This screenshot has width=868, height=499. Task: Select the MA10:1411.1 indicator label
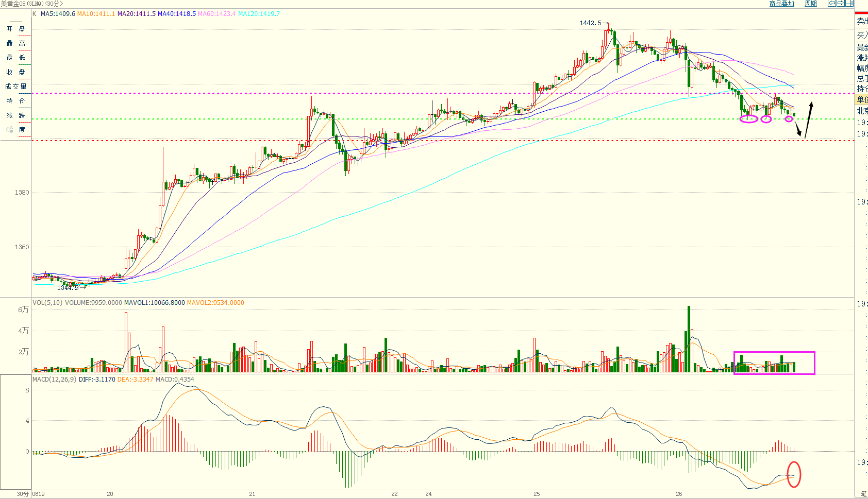point(96,14)
